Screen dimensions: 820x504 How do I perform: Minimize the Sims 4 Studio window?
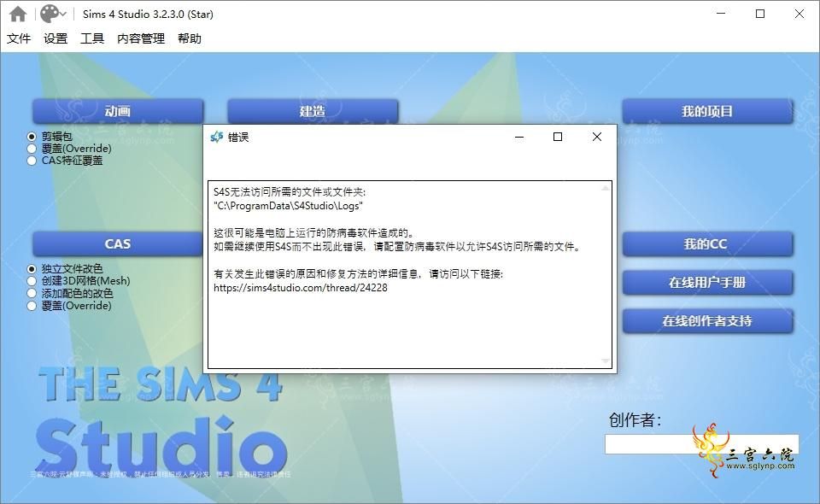[721, 14]
